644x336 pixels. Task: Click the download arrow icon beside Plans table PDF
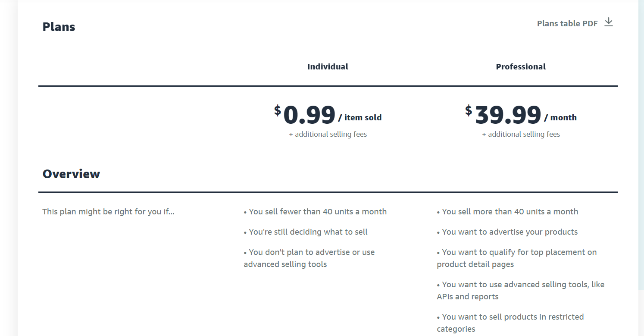pyautogui.click(x=608, y=22)
